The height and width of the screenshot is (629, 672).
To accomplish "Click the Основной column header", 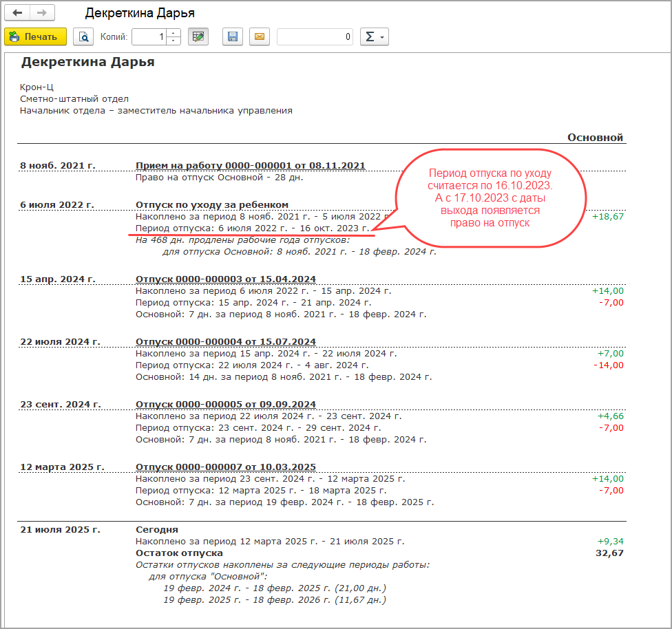I will coord(595,138).
